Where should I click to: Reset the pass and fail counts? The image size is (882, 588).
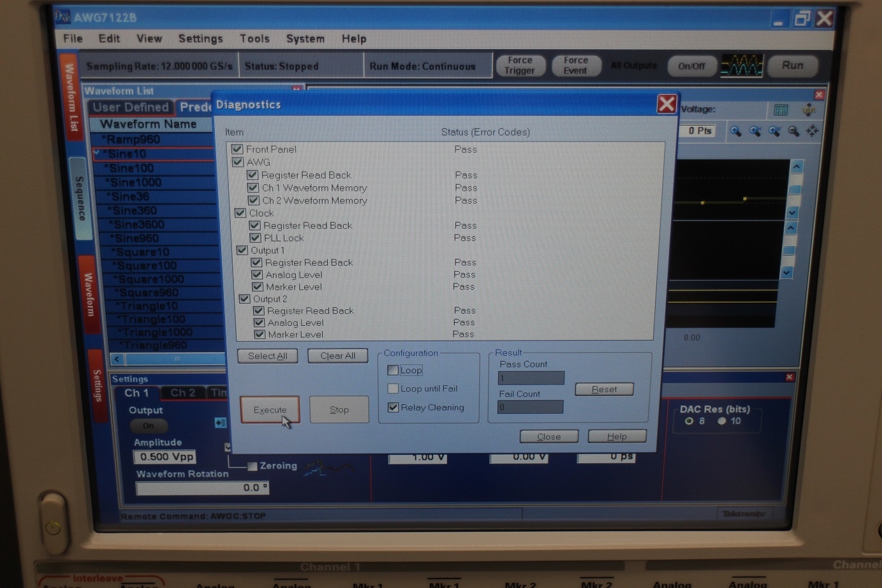(604, 389)
